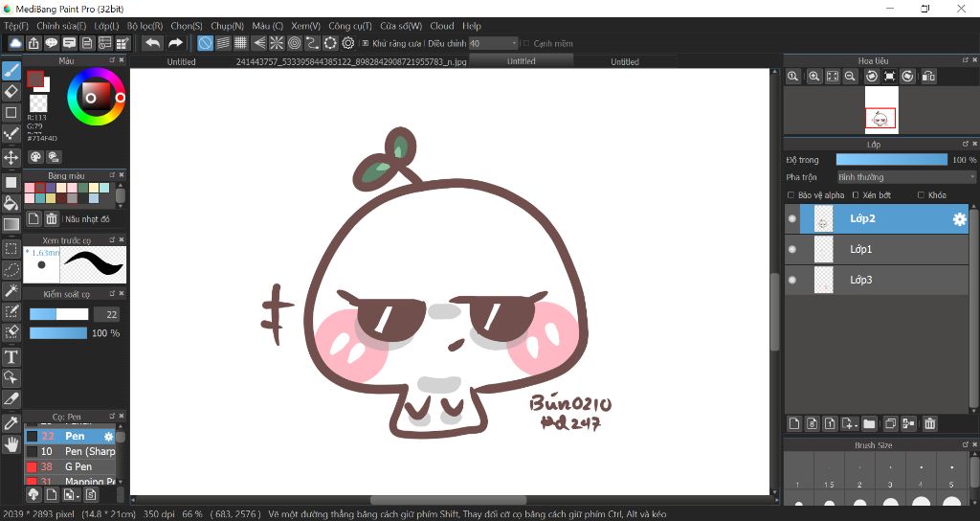Screen dimensions: 980x521
Task: Click the navigator preview thumbnail
Action: click(x=881, y=110)
